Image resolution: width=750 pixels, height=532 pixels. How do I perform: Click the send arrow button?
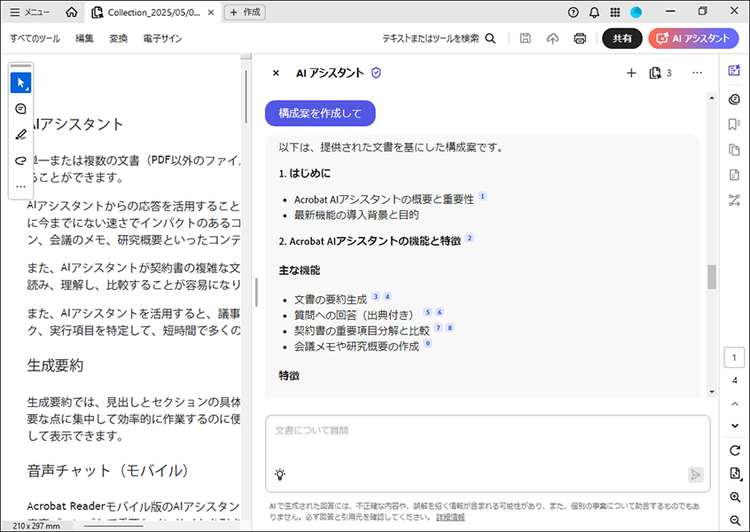695,475
